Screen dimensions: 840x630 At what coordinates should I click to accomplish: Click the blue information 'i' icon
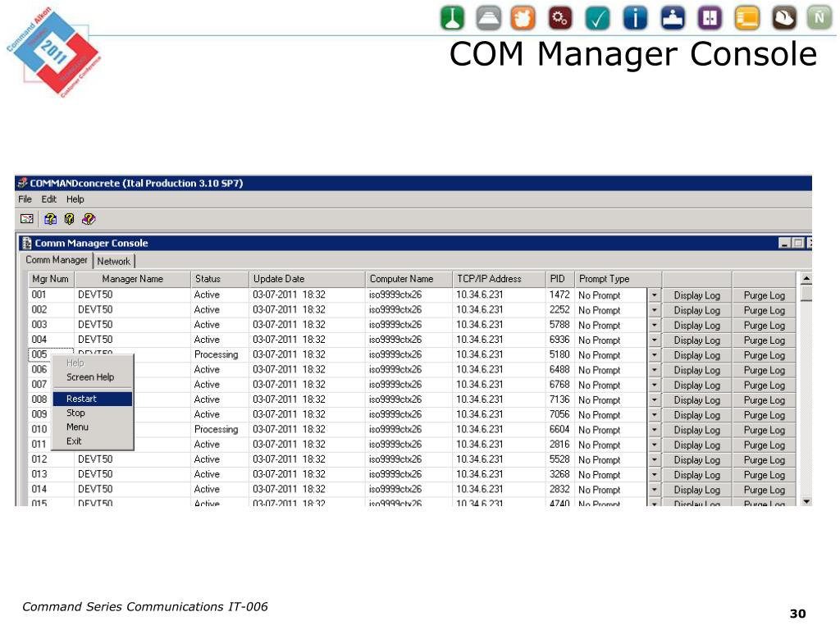click(636, 18)
